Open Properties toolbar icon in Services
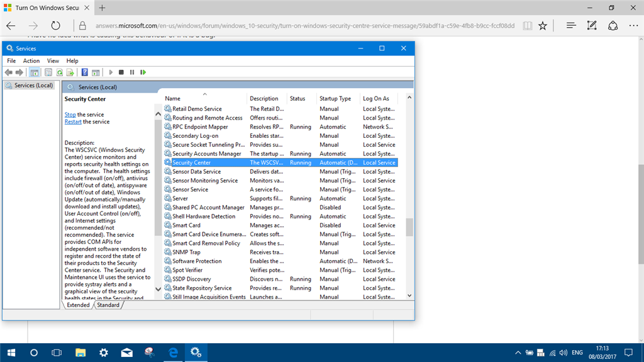The width and height of the screenshot is (644, 362). [x=48, y=72]
